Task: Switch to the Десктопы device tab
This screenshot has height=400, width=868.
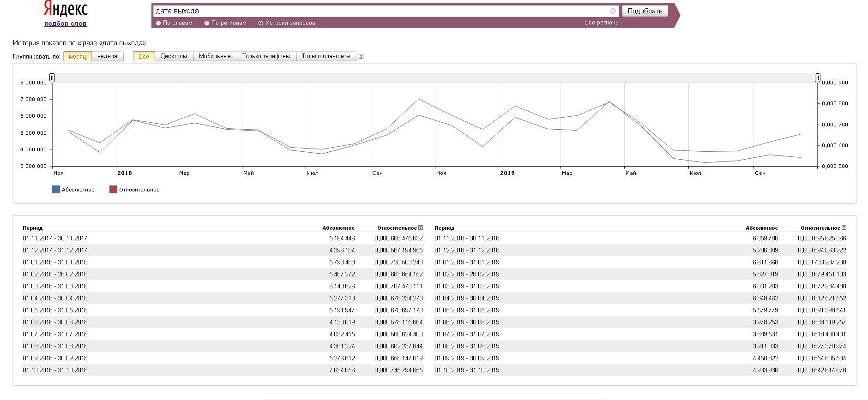Action: [x=174, y=56]
